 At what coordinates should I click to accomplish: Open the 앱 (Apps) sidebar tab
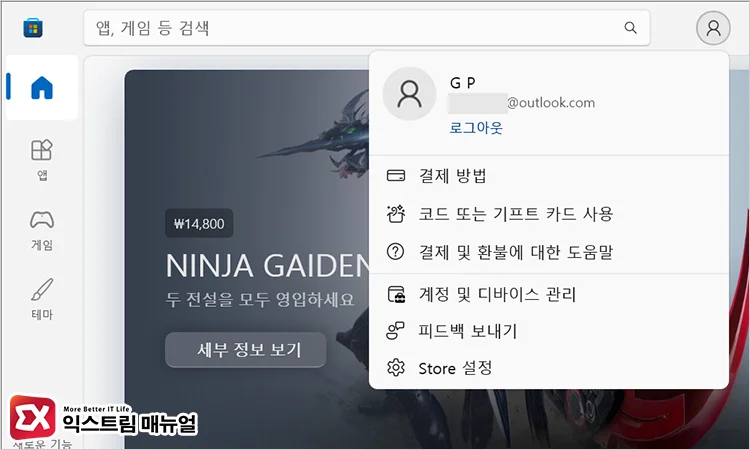tap(42, 160)
